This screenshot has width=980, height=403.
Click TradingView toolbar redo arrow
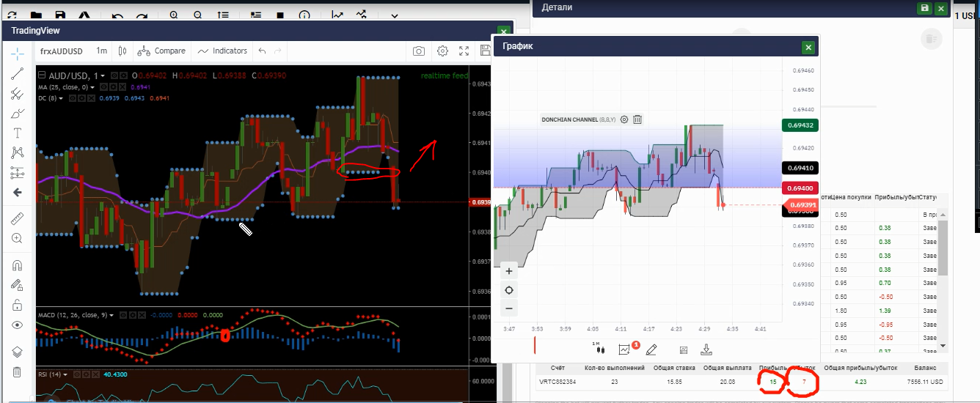(x=277, y=51)
